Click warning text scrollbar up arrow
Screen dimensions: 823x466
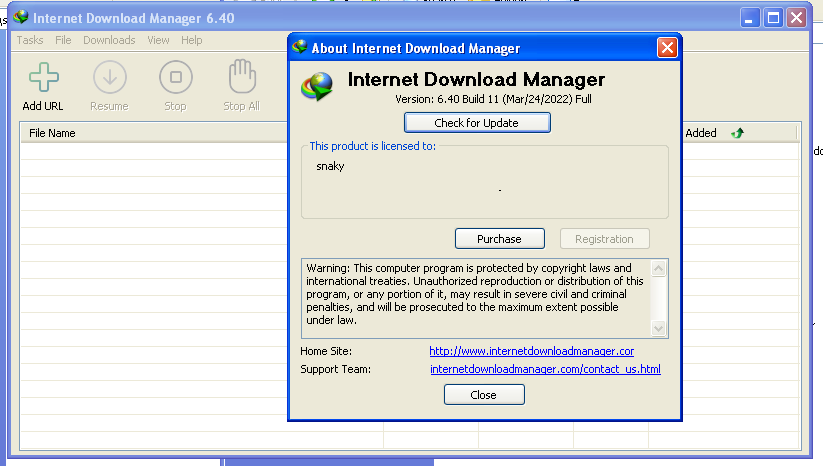point(658,269)
